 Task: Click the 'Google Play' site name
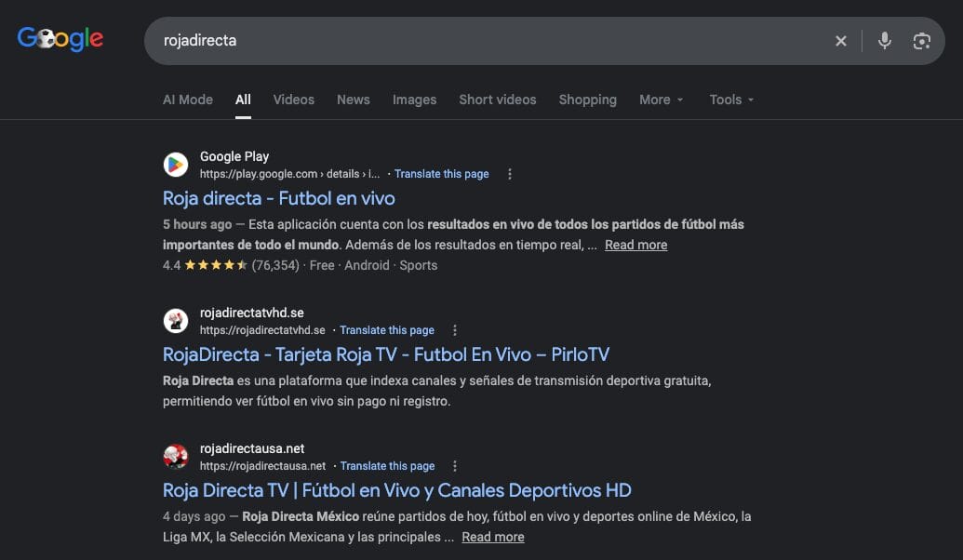(234, 156)
